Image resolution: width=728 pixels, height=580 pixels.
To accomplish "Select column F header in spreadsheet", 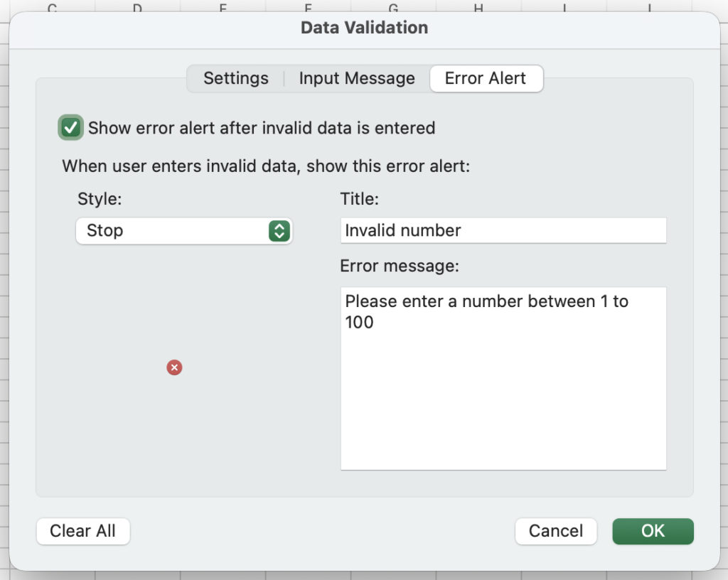I will (308, 7).
